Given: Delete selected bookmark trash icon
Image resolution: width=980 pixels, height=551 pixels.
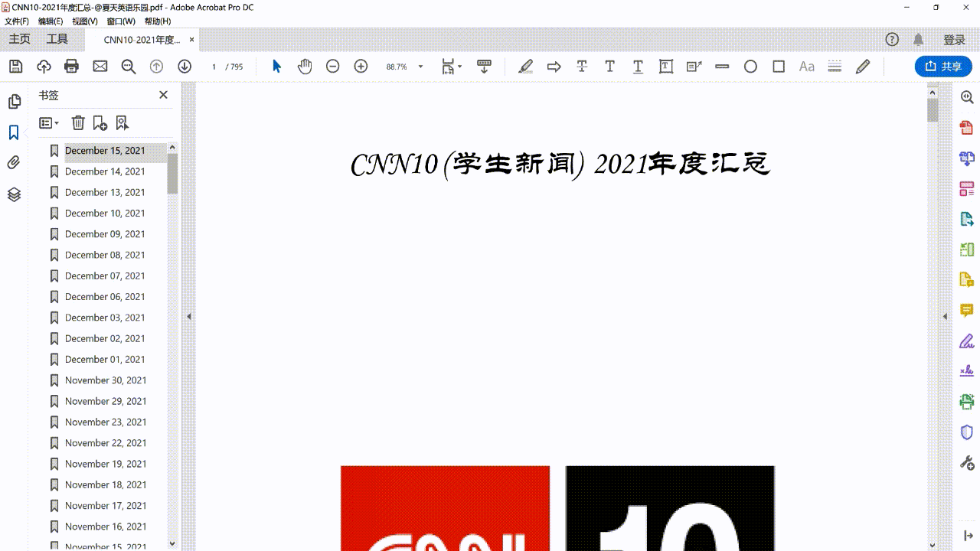Looking at the screenshot, I should tap(78, 122).
